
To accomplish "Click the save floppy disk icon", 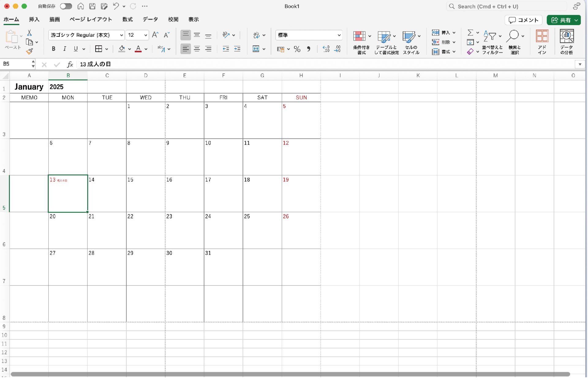I will [92, 6].
